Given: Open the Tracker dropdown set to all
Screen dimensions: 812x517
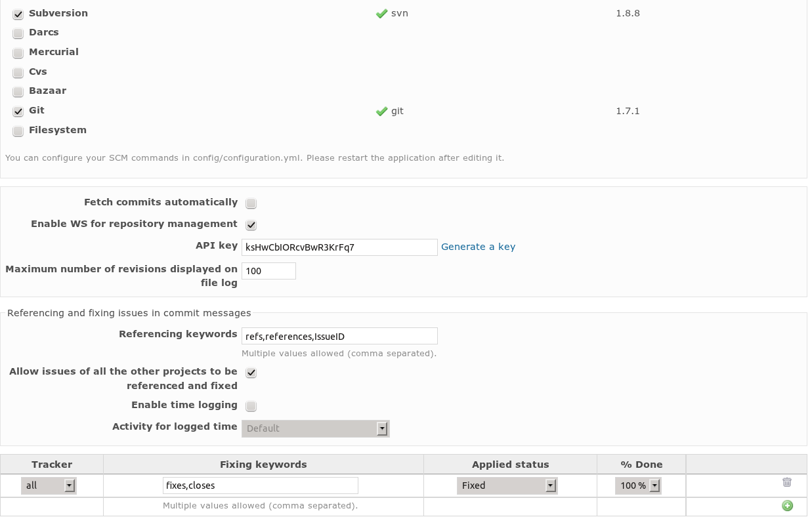Looking at the screenshot, I should pos(49,486).
